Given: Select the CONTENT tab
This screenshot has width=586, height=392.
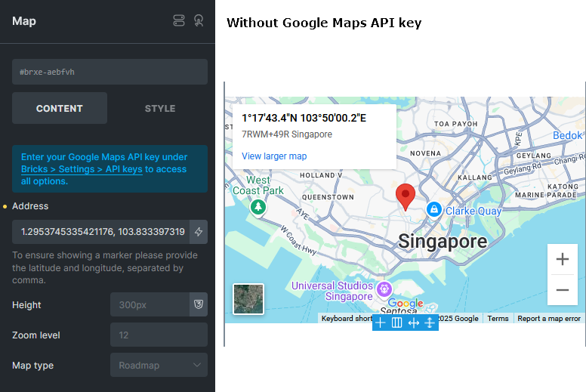Looking at the screenshot, I should (60, 108).
